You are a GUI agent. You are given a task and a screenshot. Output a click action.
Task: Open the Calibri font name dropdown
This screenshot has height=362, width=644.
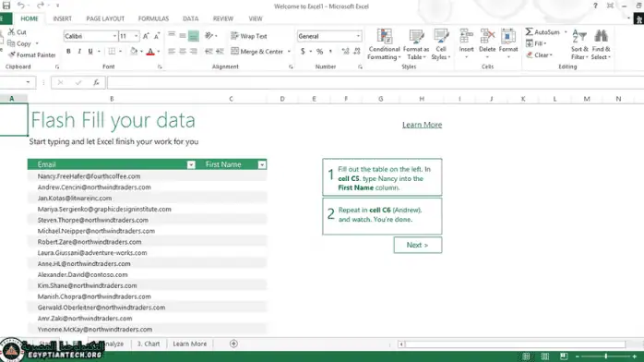pos(114,36)
